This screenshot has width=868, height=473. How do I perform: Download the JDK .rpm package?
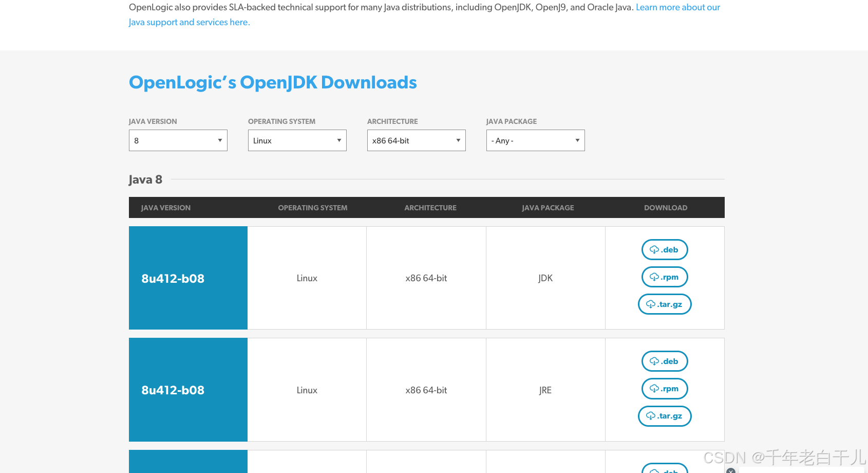pyautogui.click(x=665, y=277)
